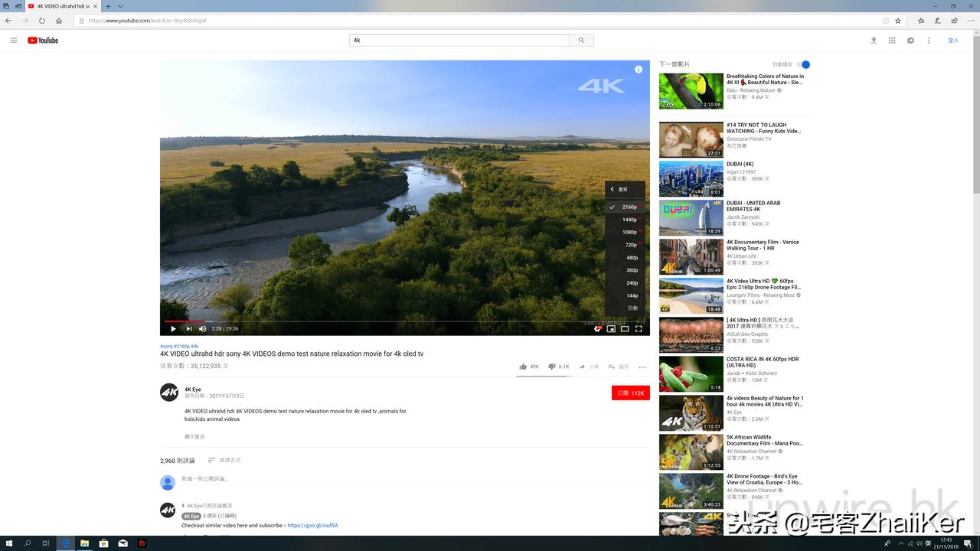
Task: Toggle the autoplay switch
Action: (803, 64)
